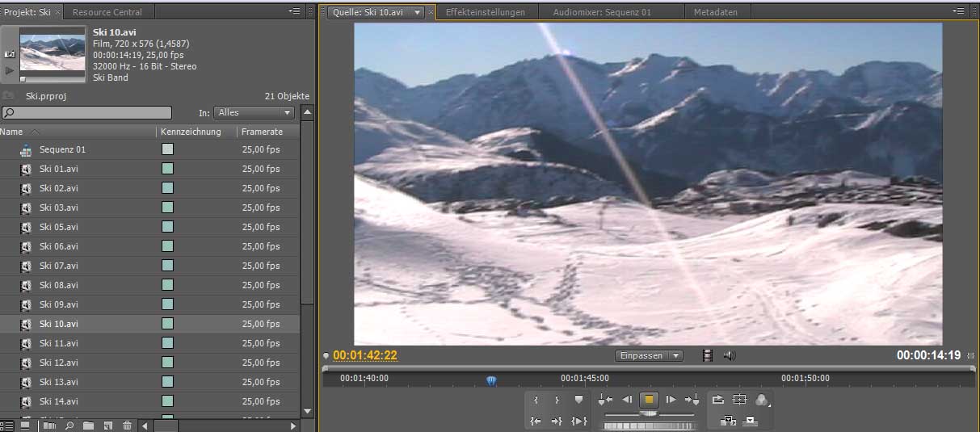
Task: Click the Set Out Point icon
Action: 557,400
